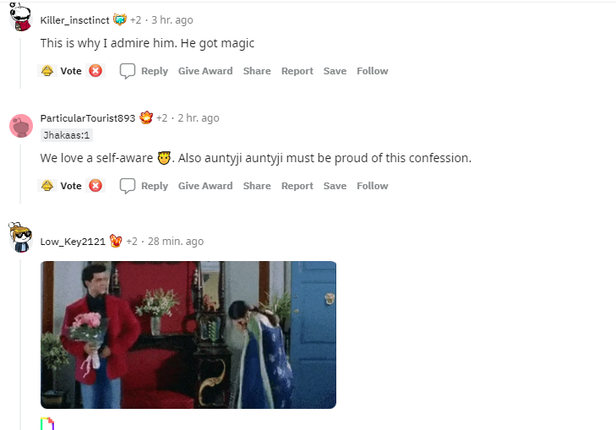Screen dimensions: 616x430
Task: Open Low_Key2121's username link
Action: [73, 242]
